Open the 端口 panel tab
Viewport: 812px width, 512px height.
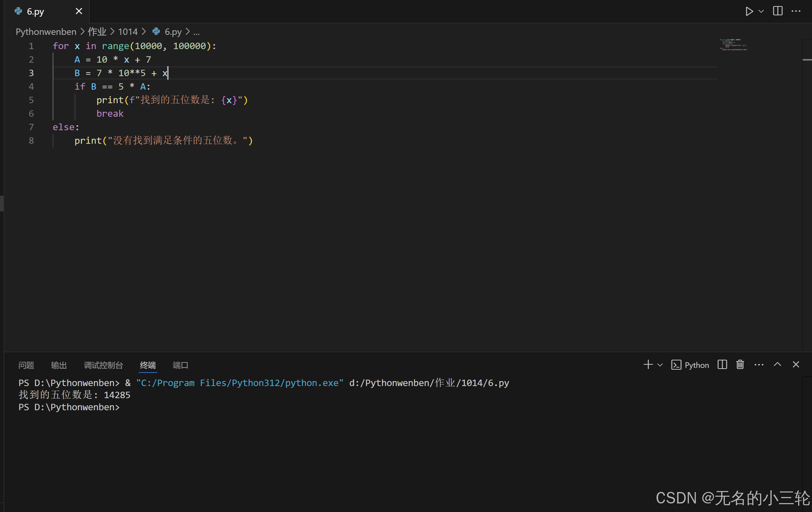[x=180, y=365]
